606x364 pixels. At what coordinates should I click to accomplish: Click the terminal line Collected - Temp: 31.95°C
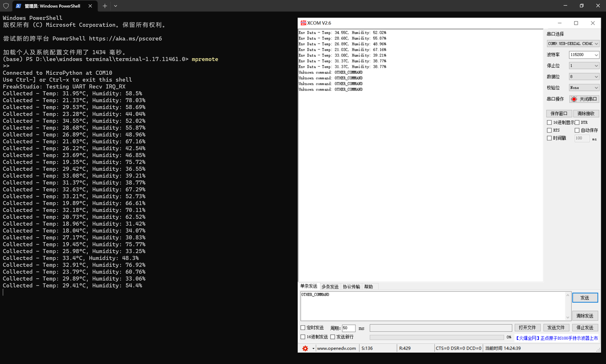click(72, 94)
